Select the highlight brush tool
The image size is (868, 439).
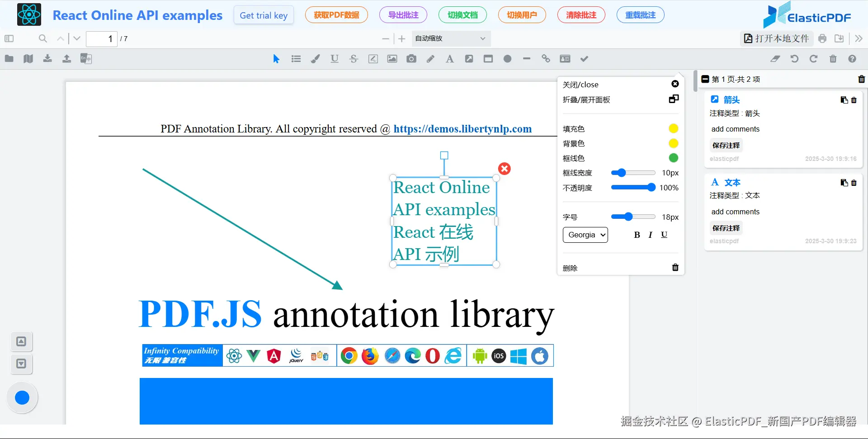pyautogui.click(x=315, y=59)
